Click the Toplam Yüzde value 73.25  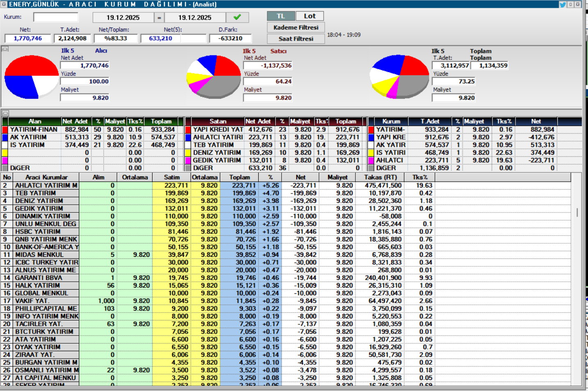pos(454,81)
